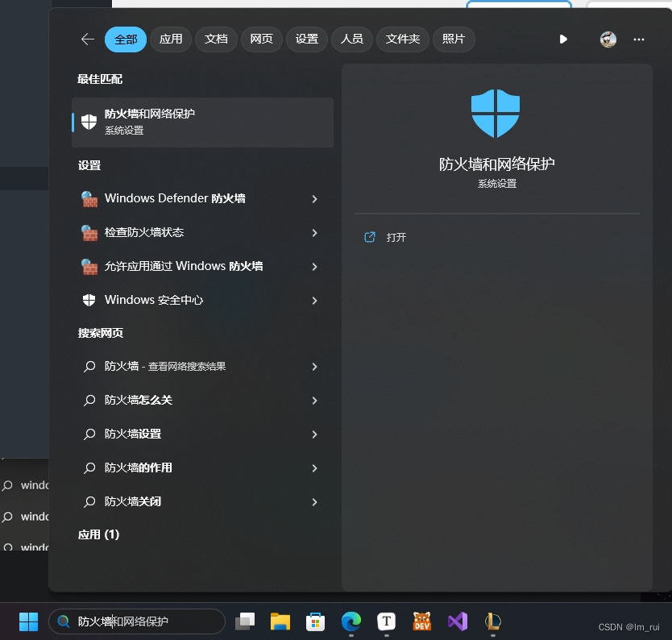Switch to the 应用 filter tab
This screenshot has width=672, height=640.
(171, 39)
